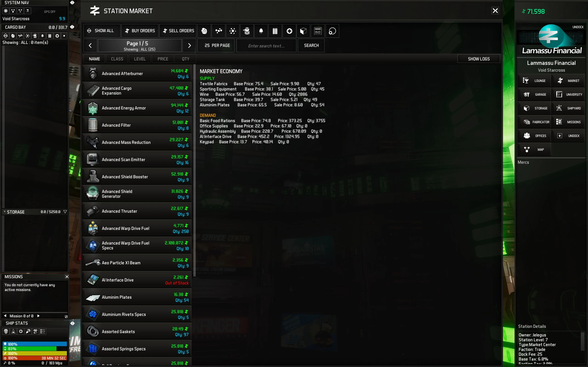This screenshot has width=588, height=367.
Task: Collapse the Storage panel triangle
Action: coord(65,212)
